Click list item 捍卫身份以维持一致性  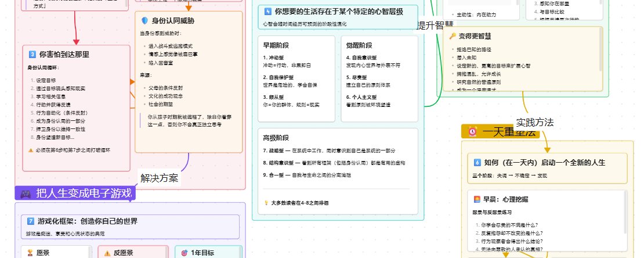(61, 129)
